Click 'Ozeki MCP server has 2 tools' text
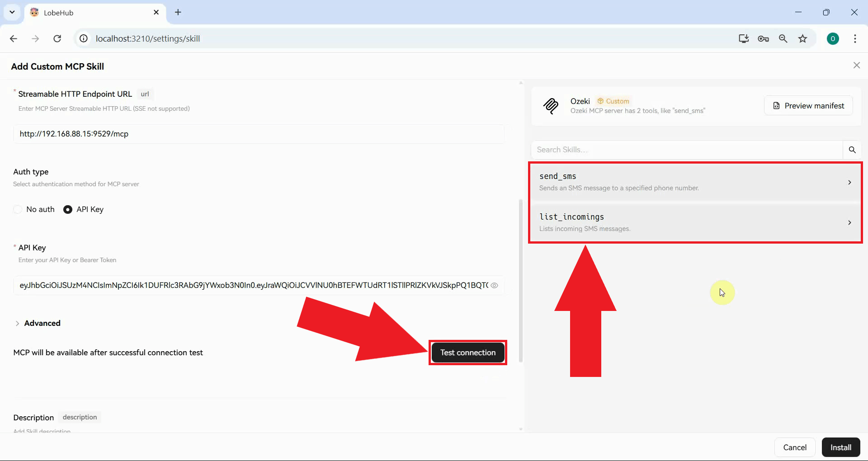The image size is (868, 461). point(637,111)
